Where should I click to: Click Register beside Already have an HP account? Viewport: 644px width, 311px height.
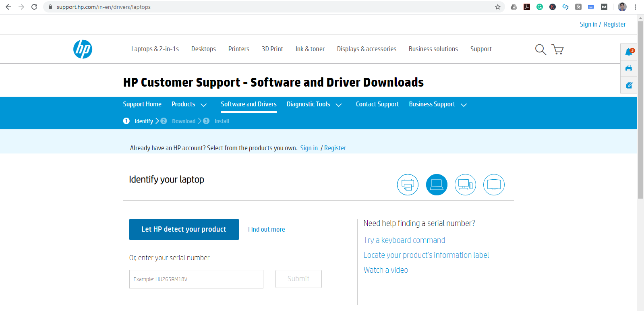[335, 148]
